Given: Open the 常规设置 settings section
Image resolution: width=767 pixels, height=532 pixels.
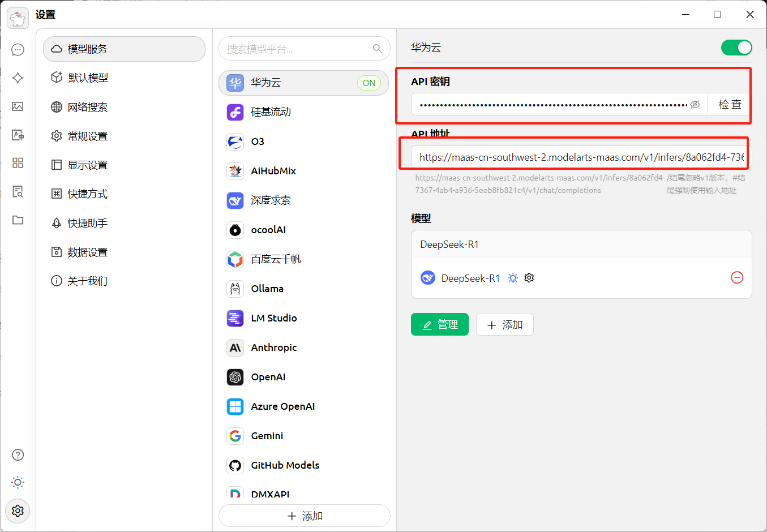Looking at the screenshot, I should 124,136.
